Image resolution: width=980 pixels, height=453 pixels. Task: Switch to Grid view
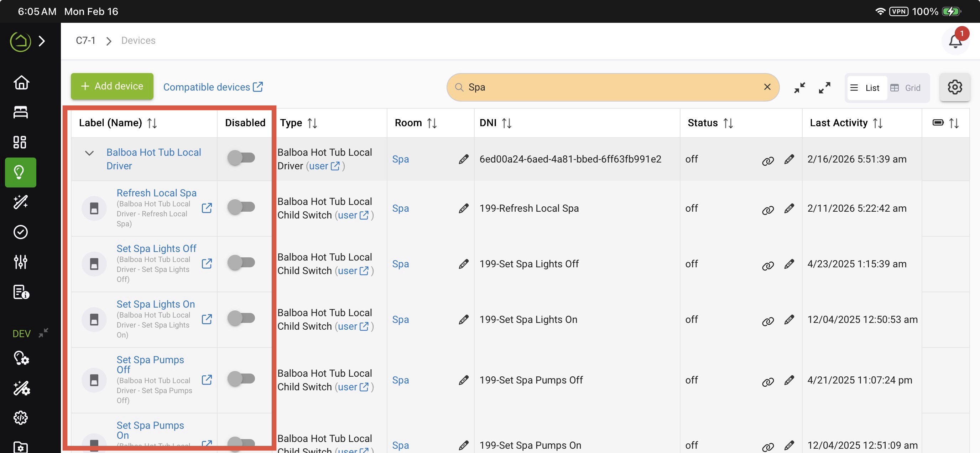(907, 88)
